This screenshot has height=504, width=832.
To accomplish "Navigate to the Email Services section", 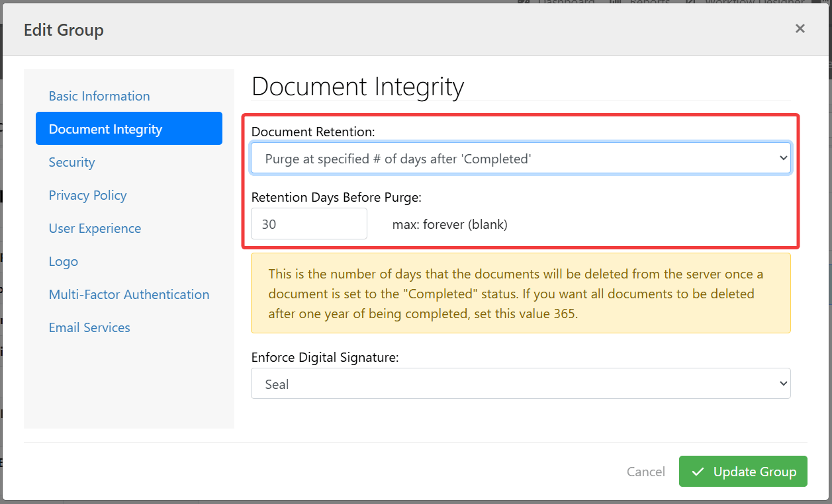I will 89,327.
